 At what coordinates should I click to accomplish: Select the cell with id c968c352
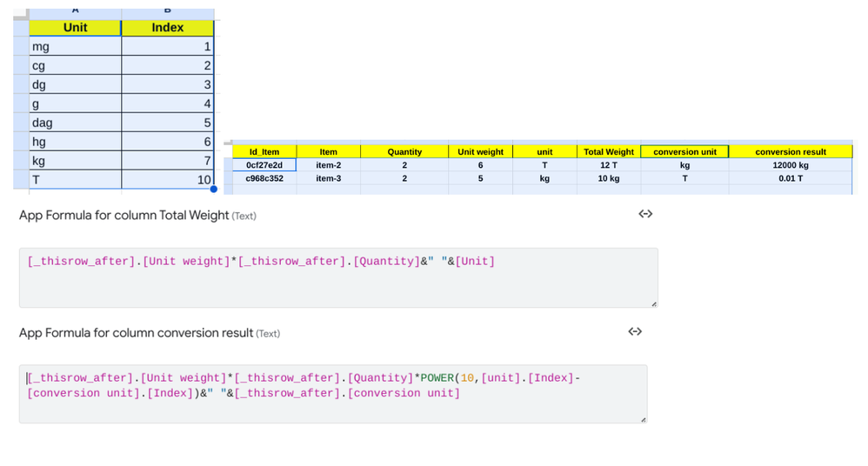[264, 178]
